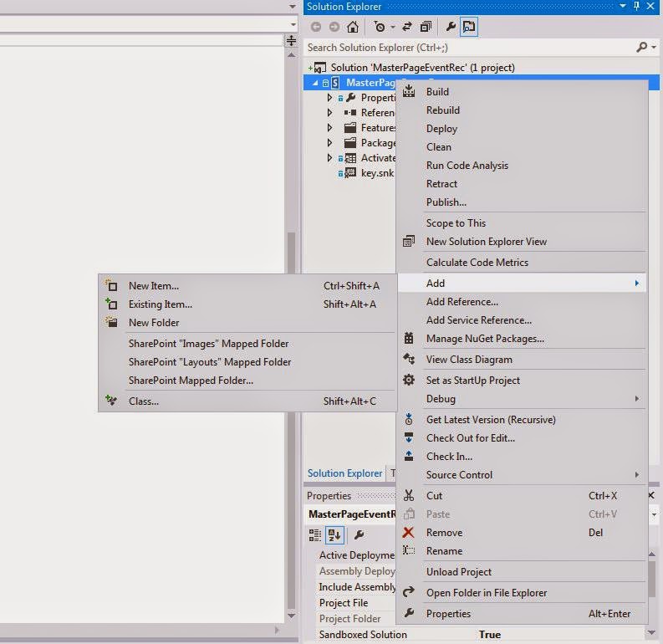Choose Scope to This
The width and height of the screenshot is (663, 644).
click(x=522, y=222)
